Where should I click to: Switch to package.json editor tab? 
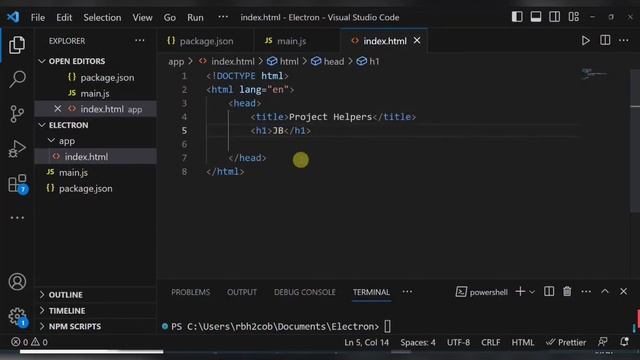click(x=205, y=41)
